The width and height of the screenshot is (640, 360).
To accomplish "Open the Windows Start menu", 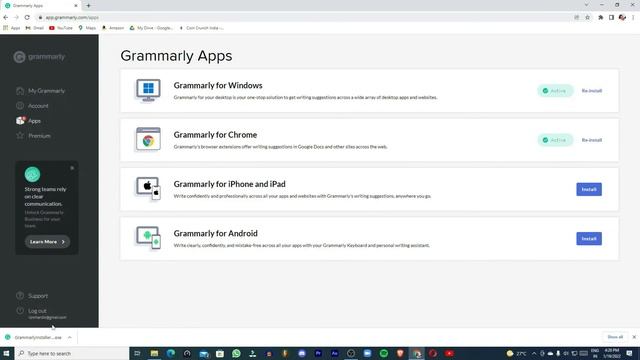I will (6, 353).
